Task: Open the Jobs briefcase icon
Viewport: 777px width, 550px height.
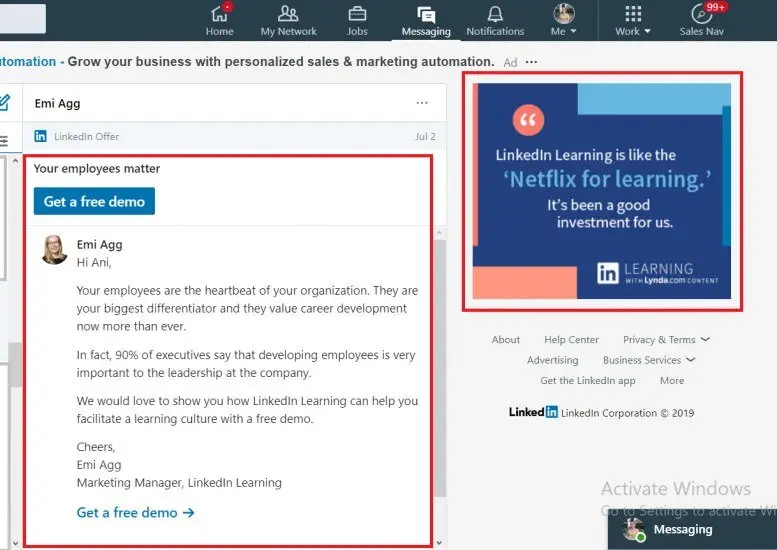Action: [357, 14]
